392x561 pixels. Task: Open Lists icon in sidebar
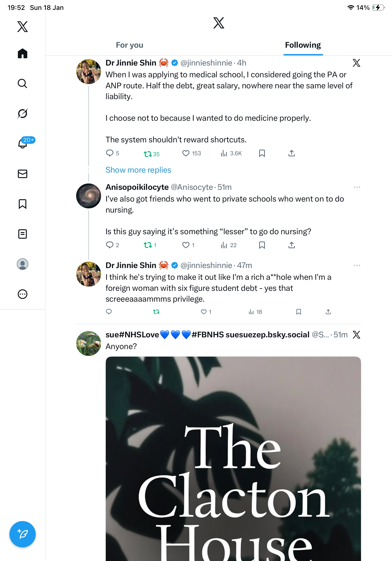pos(23,234)
